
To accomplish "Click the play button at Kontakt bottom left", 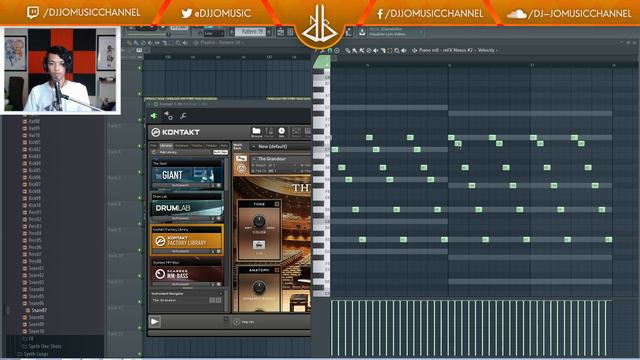I will tap(155, 322).
